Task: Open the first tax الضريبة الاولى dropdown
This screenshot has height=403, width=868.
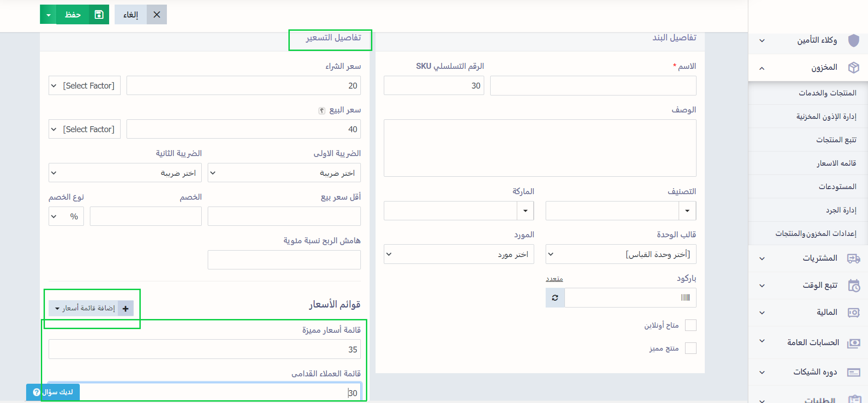Action: pos(284,173)
